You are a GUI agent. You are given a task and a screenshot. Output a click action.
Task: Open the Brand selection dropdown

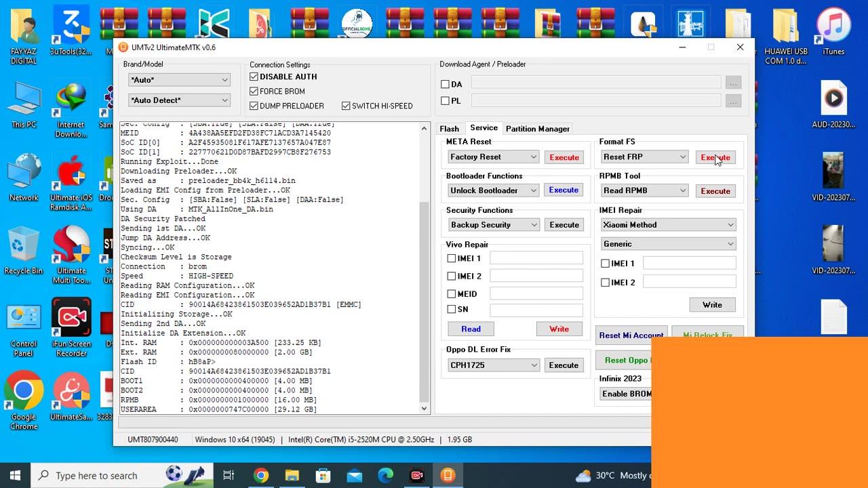click(x=178, y=79)
